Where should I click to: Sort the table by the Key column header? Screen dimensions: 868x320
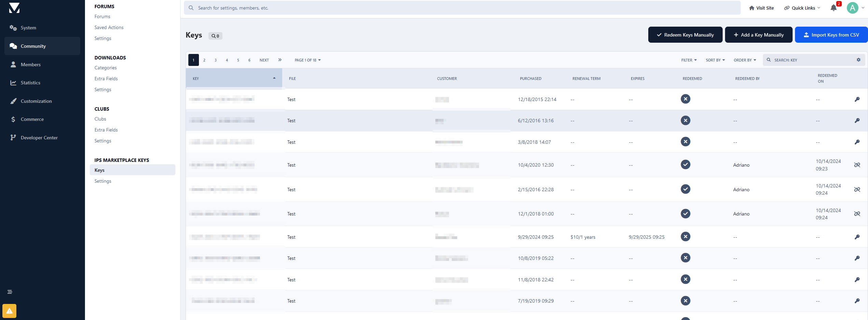234,79
